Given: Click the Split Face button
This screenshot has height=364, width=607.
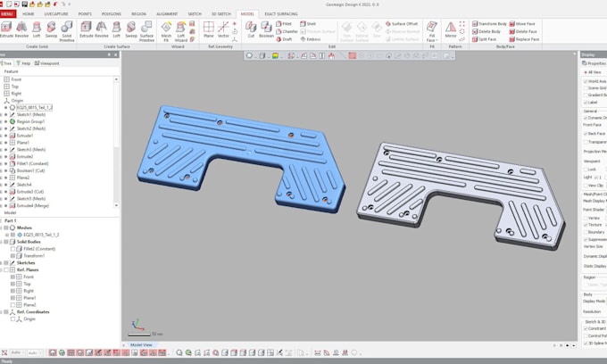Looking at the screenshot, I should (485, 39).
